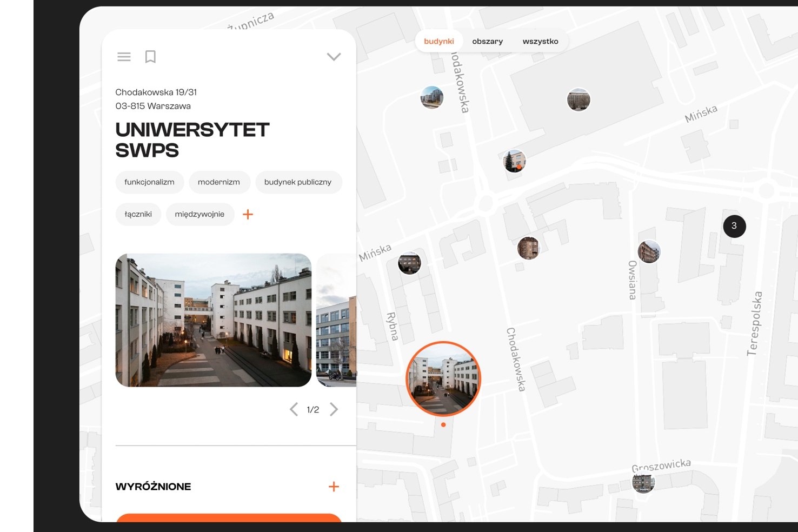Switch to the obszary tab
Screen dimensions: 798x532
coord(488,41)
